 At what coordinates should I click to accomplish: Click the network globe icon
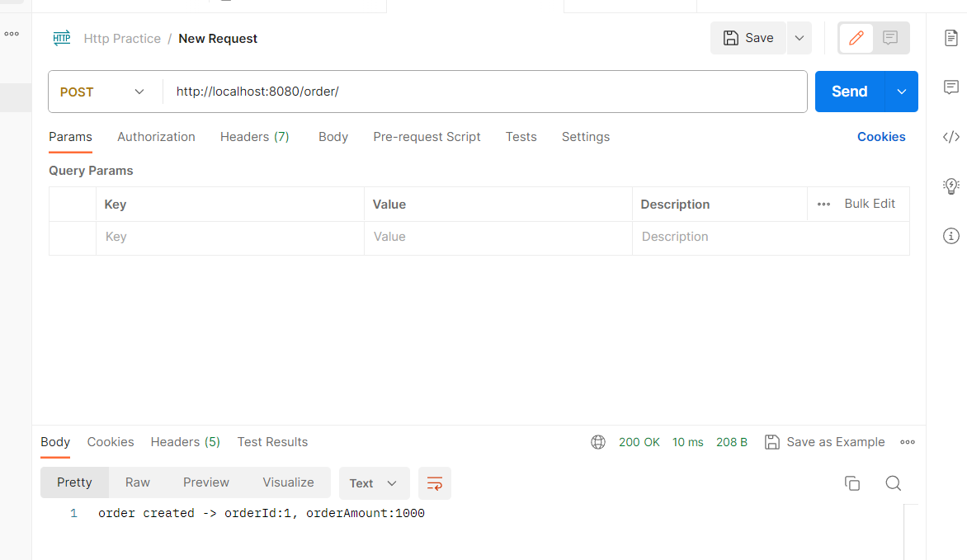(598, 442)
